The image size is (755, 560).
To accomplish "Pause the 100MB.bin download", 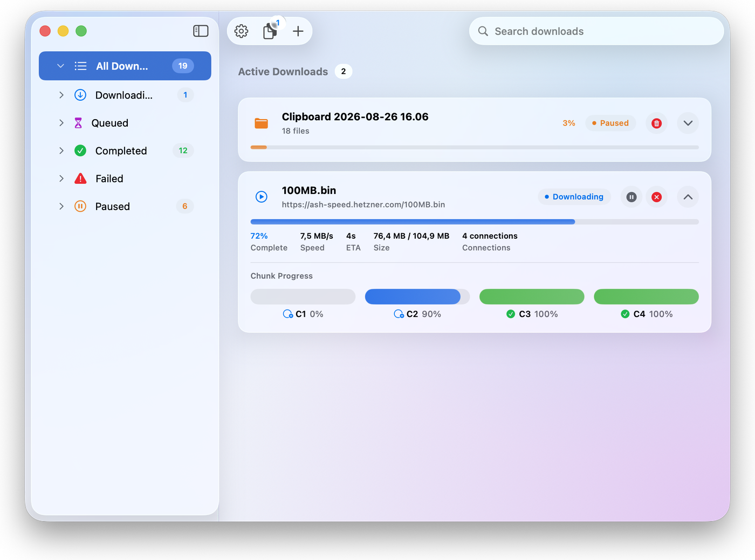I will coord(632,197).
